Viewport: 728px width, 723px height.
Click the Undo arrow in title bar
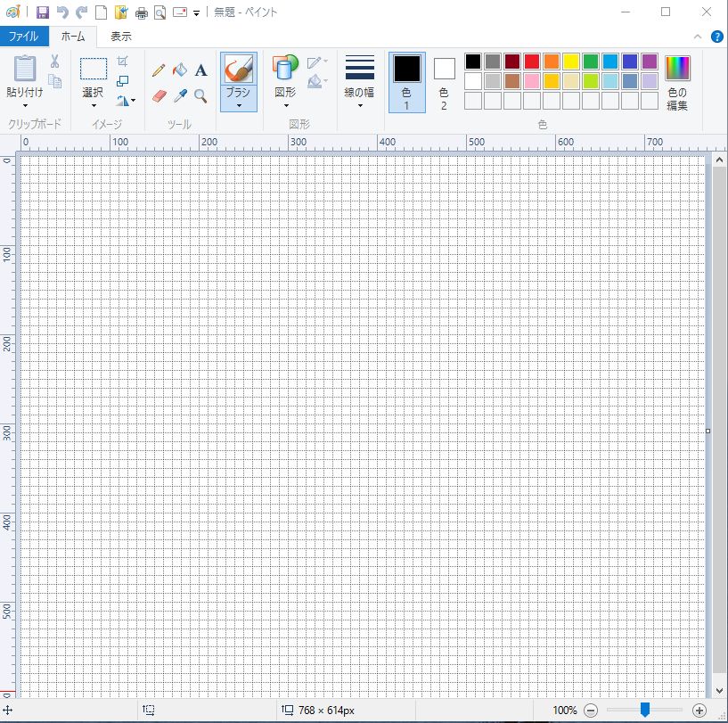(x=62, y=12)
